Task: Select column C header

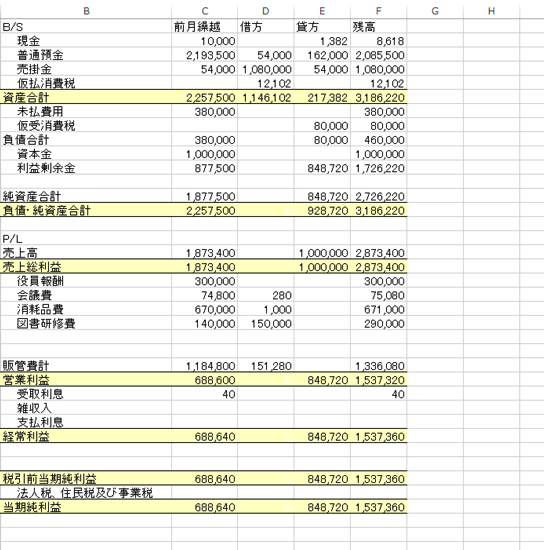Action: 204,11
